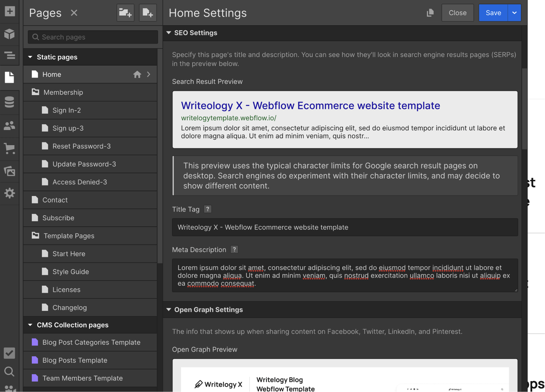This screenshot has width=545, height=392.
Task: Open the CMS database icon
Action: pyautogui.click(x=9, y=102)
